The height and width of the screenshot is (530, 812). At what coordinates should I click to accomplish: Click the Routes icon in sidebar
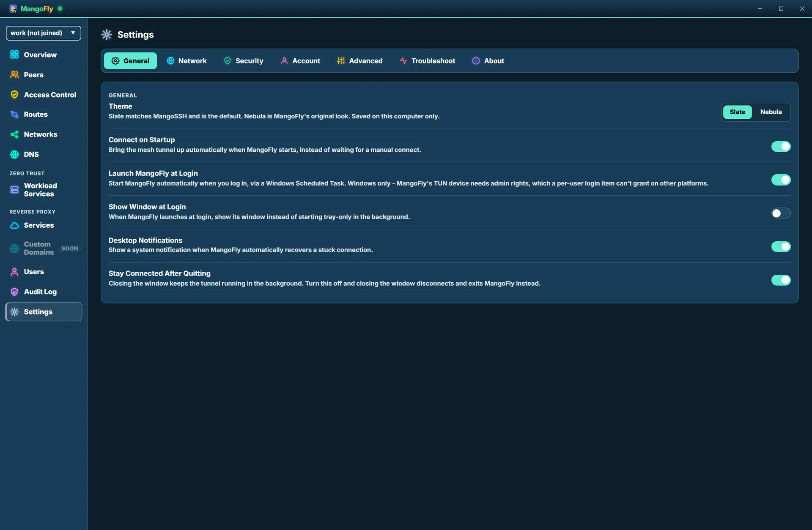pos(14,115)
